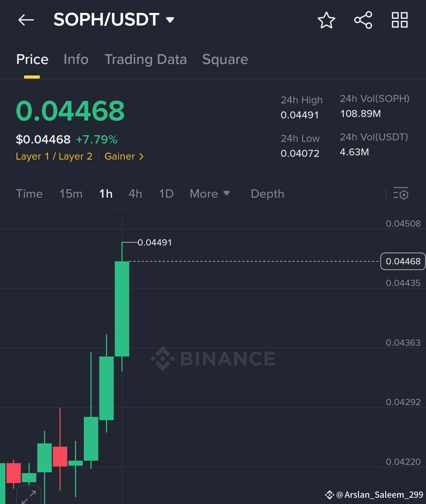Tap the 0.04220 axis price label
Screen dimensions: 426x504
click(403, 462)
